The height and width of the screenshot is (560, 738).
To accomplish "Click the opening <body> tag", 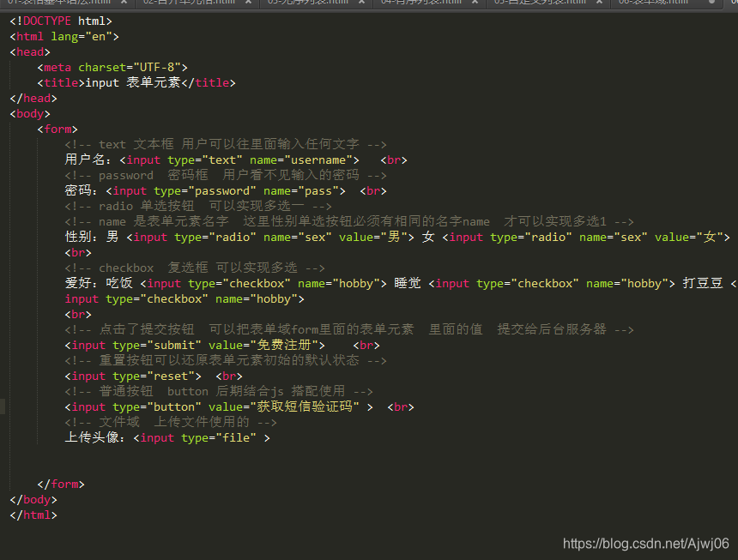I will pos(30,114).
